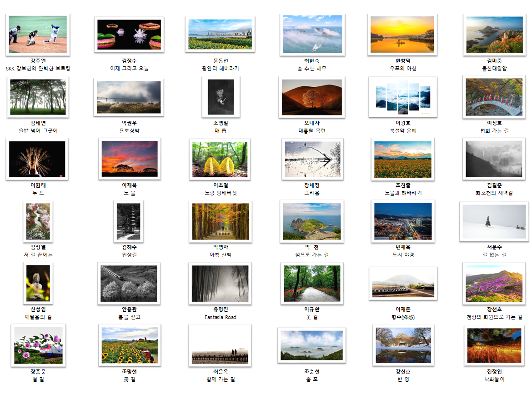The image size is (532, 404).
Task: Open the black-and-white pagoda 인생길 photo
Action: (128, 221)
